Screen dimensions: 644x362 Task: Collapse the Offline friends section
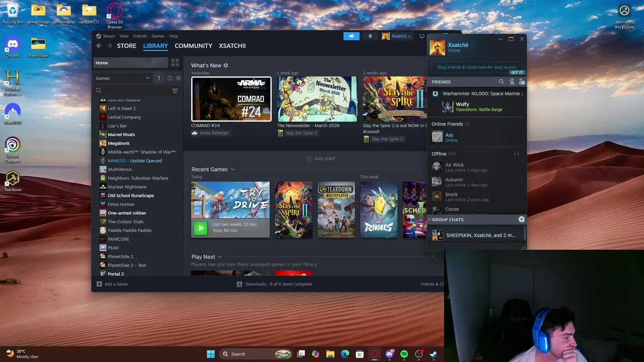pos(443,153)
